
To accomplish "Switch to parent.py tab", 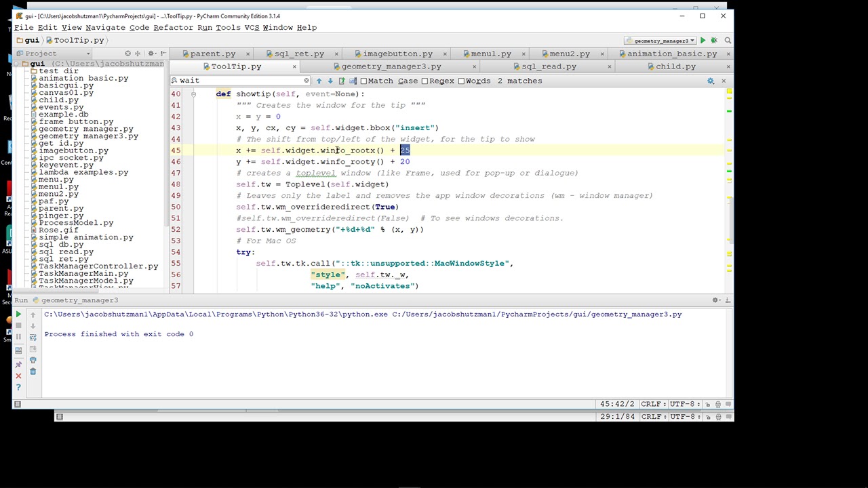I will [x=212, y=54].
